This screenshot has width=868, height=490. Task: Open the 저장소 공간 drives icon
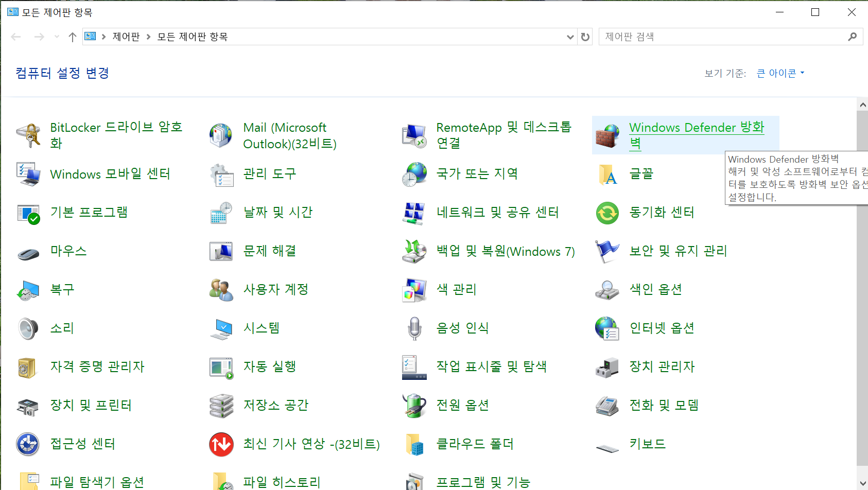221,406
